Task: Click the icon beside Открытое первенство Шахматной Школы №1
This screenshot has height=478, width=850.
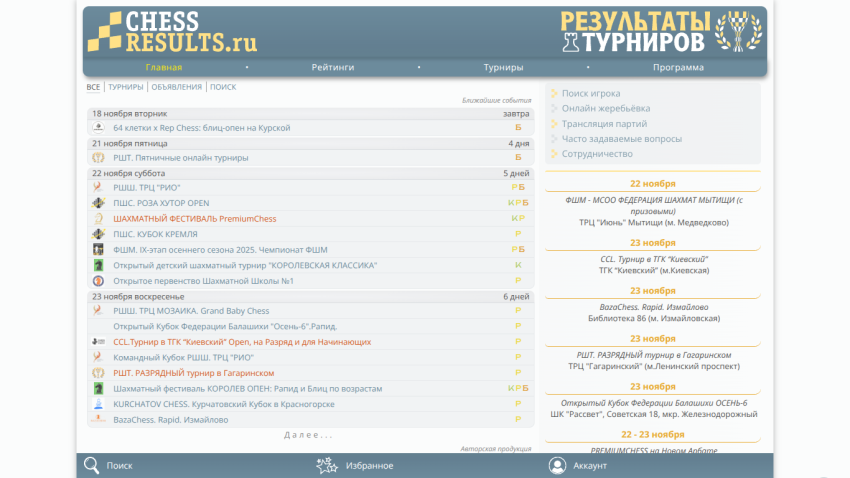Action: point(98,281)
